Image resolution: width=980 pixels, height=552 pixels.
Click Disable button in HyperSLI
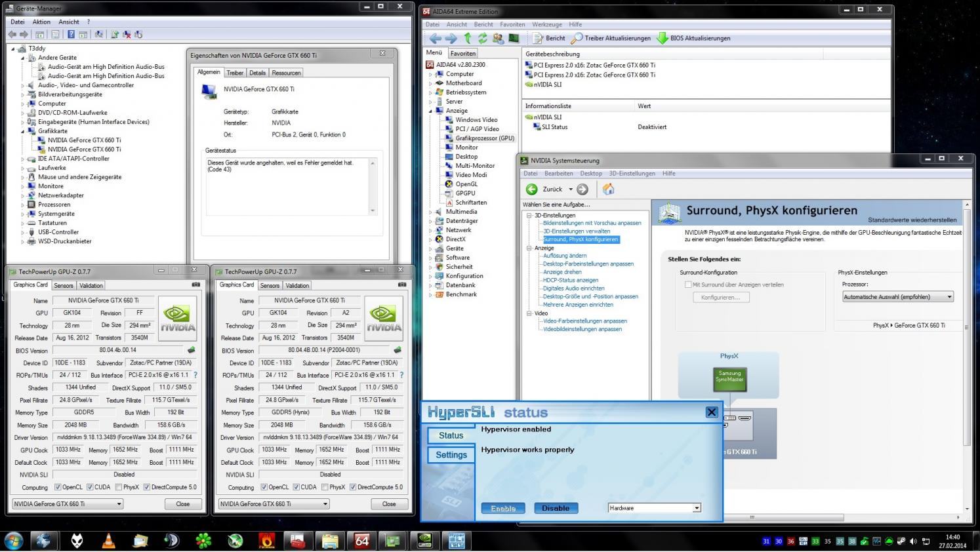click(556, 508)
